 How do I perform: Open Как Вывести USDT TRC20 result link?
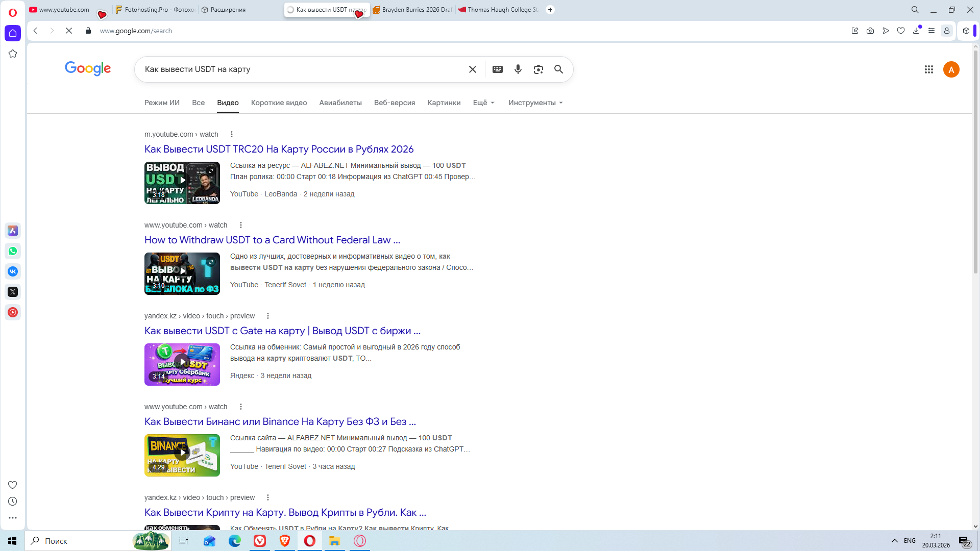(279, 149)
